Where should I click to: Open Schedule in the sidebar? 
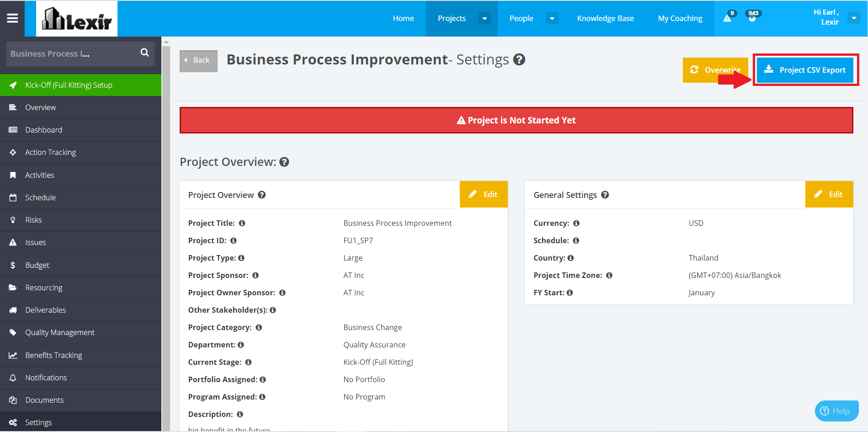(80, 197)
